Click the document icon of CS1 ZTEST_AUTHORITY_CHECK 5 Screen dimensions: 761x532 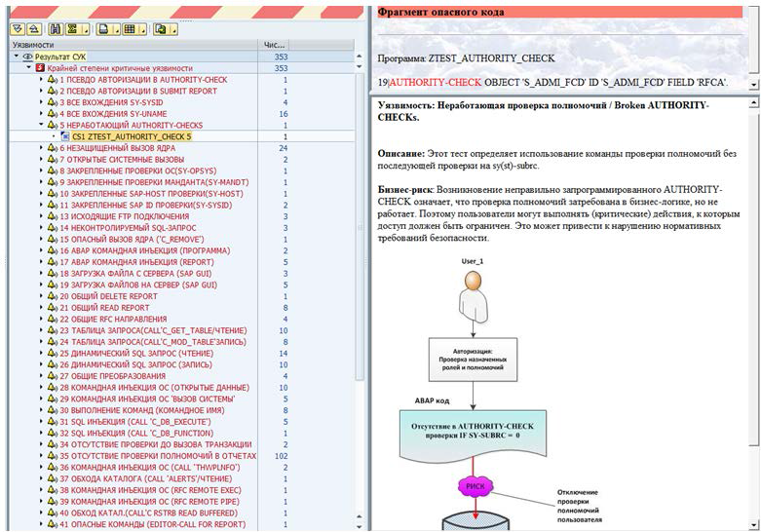[x=65, y=136]
